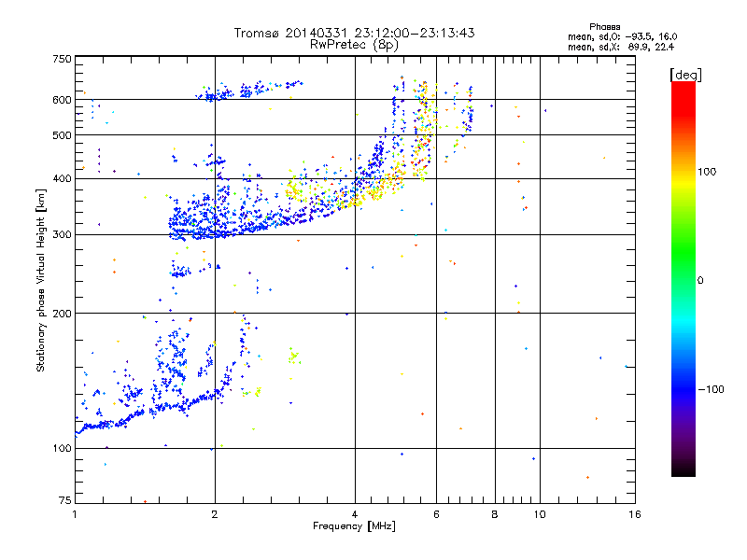
Task: Click the y-axis tick label '750'
Action: click(62, 59)
